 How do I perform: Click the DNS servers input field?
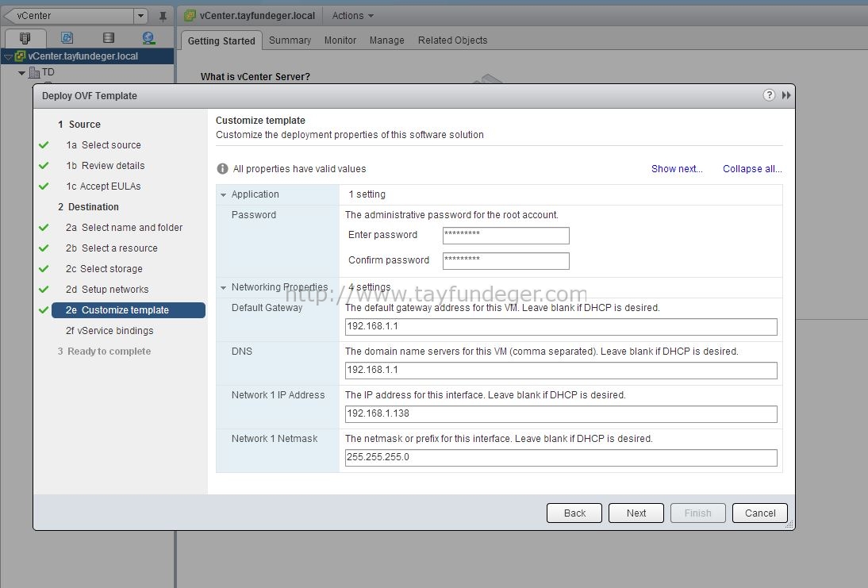[x=561, y=371]
